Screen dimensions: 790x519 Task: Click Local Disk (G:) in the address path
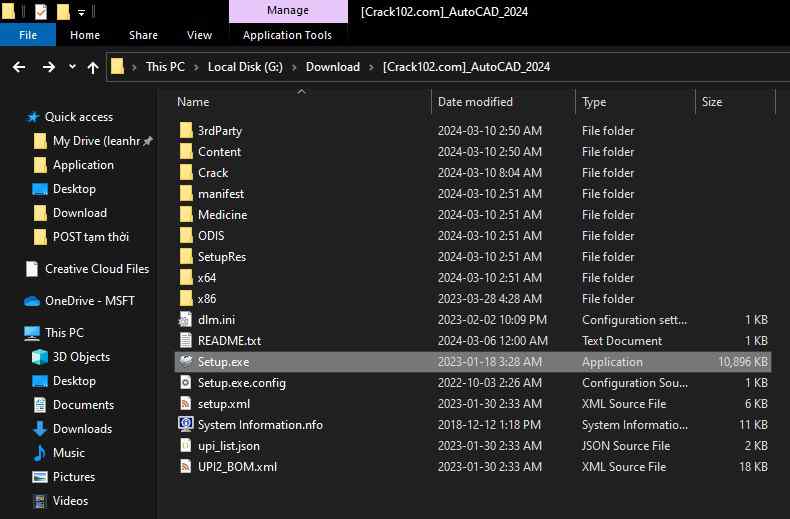(247, 67)
